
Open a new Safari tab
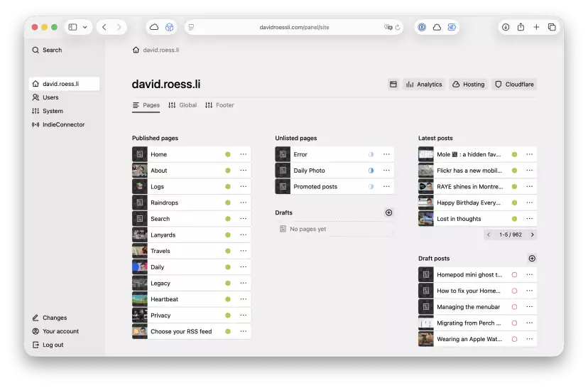(536, 27)
